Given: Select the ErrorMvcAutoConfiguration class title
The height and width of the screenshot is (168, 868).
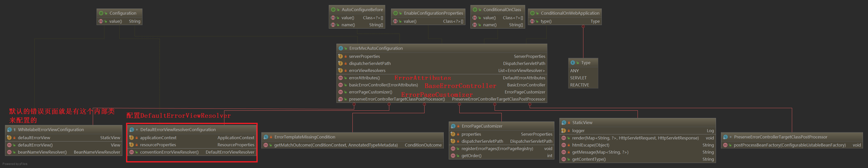Looking at the screenshot, I should (376, 48).
